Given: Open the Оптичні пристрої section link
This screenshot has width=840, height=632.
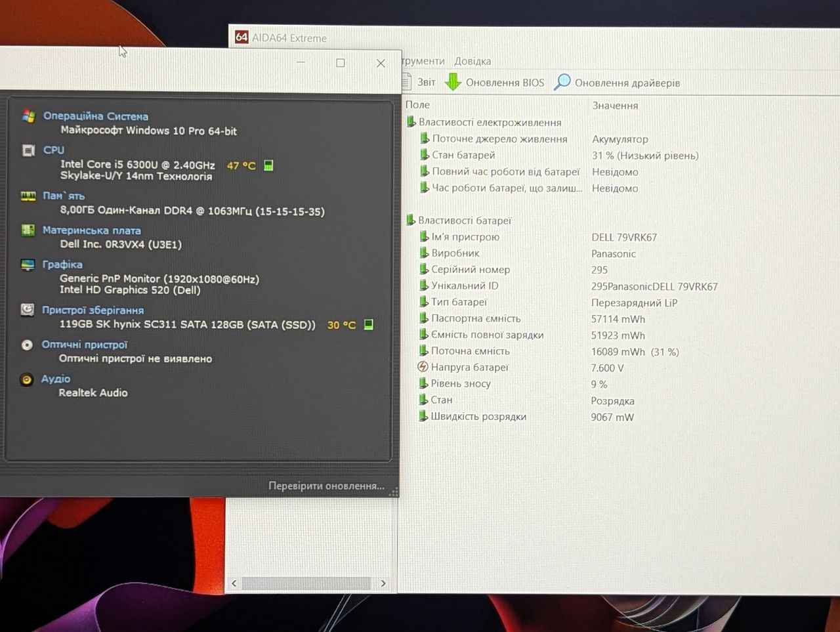Looking at the screenshot, I should (85, 345).
